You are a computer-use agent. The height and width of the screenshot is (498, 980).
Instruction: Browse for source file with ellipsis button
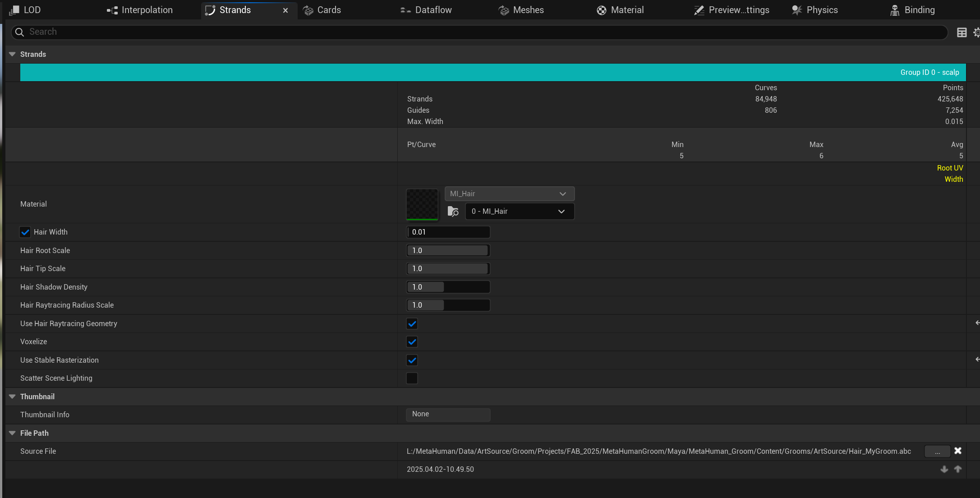tap(938, 452)
